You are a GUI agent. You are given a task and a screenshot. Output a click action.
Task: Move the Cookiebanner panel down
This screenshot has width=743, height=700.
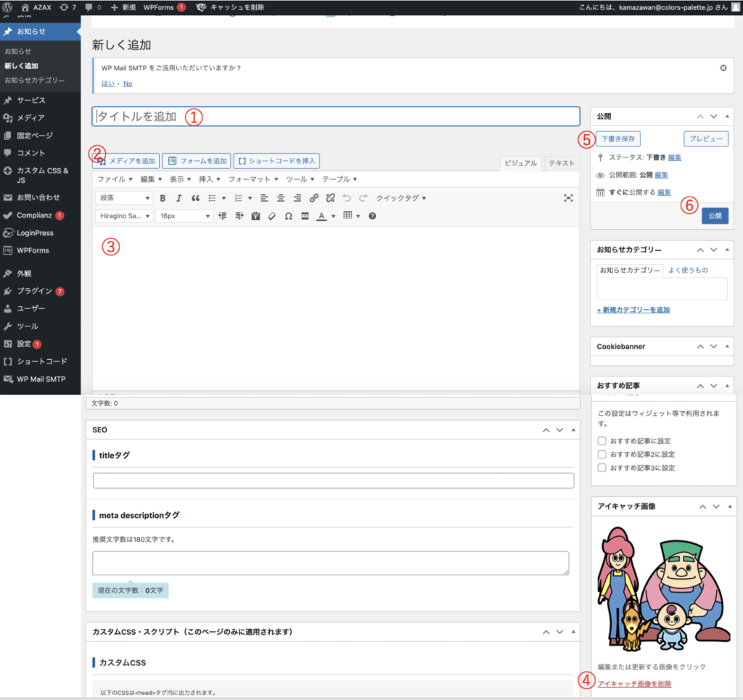click(x=714, y=347)
